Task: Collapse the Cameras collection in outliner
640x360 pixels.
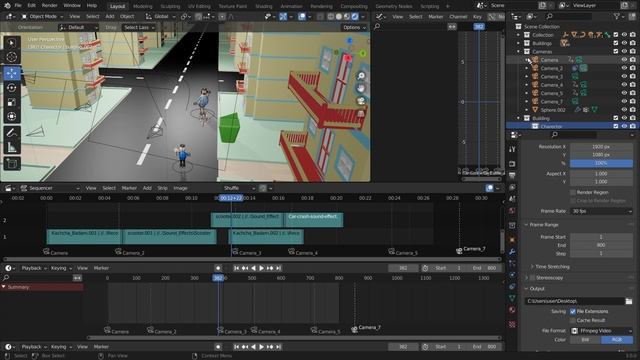Action: [x=518, y=52]
